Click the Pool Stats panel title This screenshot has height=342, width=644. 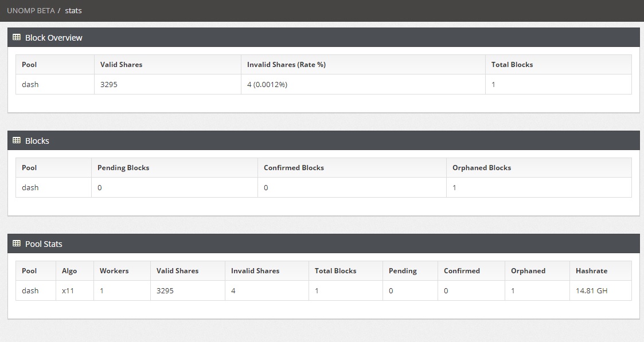[44, 244]
